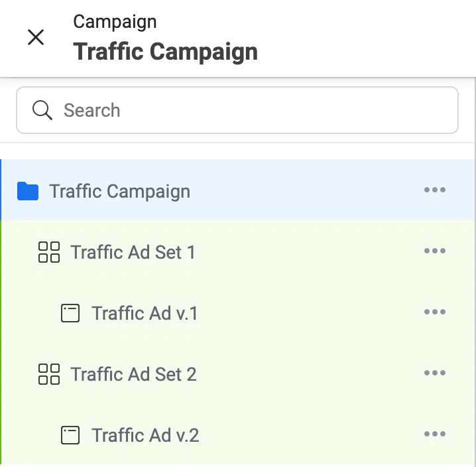Open the three-dot menu for Traffic Ad Set 1

point(435,251)
